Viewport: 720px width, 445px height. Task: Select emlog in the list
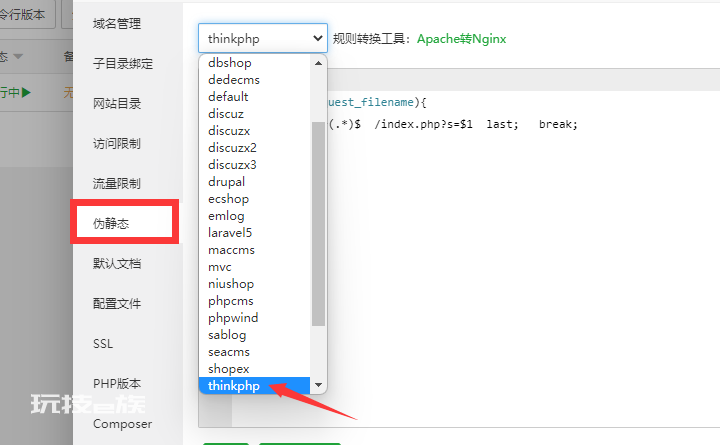click(255, 215)
